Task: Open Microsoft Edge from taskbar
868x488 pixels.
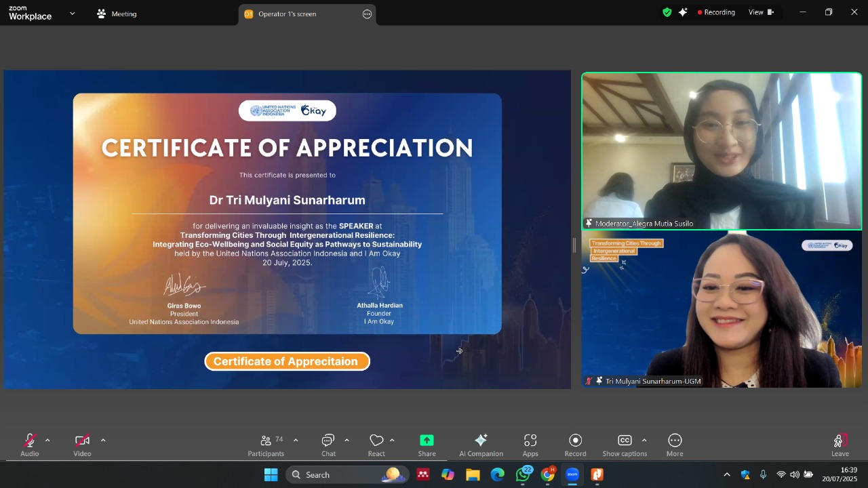Action: pyautogui.click(x=497, y=474)
